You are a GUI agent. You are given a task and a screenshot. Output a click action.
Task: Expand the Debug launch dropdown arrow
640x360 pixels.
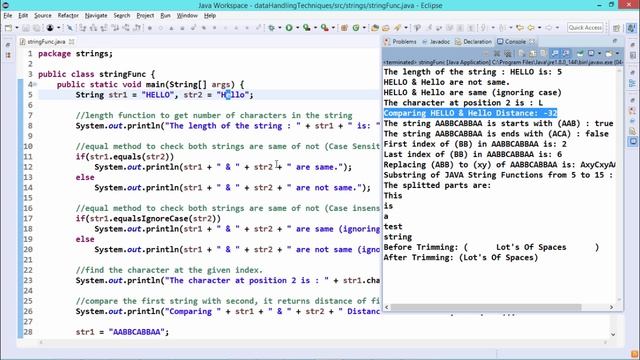point(280,28)
